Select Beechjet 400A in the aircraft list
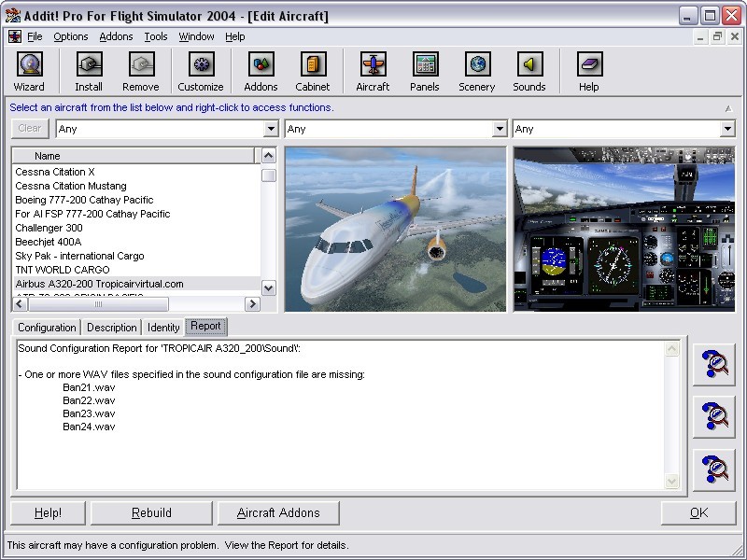747x560 pixels. coord(137,242)
